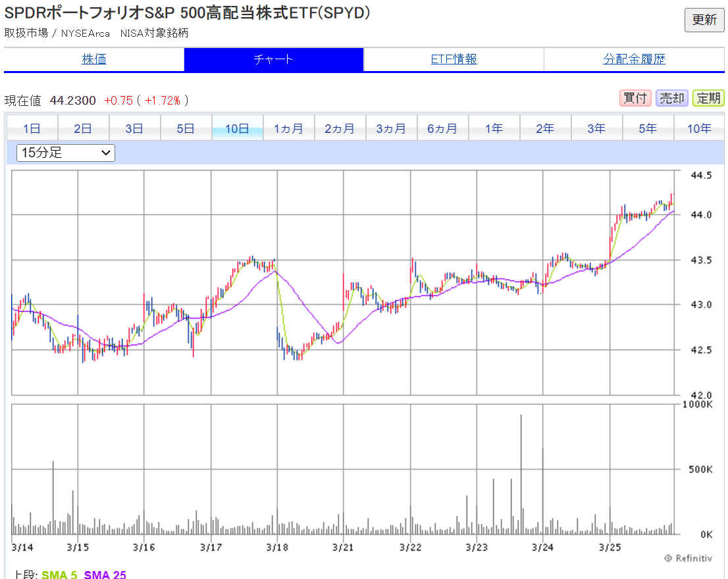The image size is (728, 579).
Task: Click the NISA対象銘柄 label
Action: (x=154, y=33)
